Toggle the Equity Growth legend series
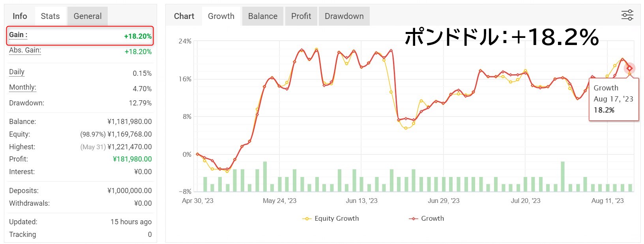 tap(331, 218)
